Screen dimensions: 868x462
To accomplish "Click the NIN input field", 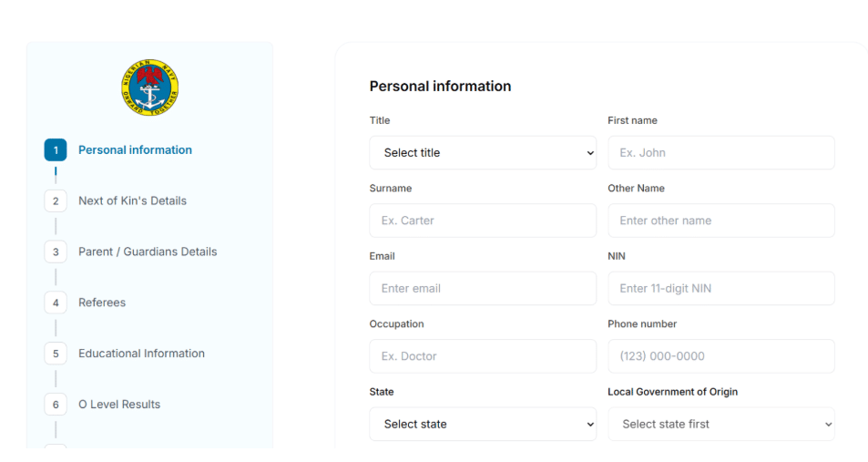I will click(x=720, y=289).
